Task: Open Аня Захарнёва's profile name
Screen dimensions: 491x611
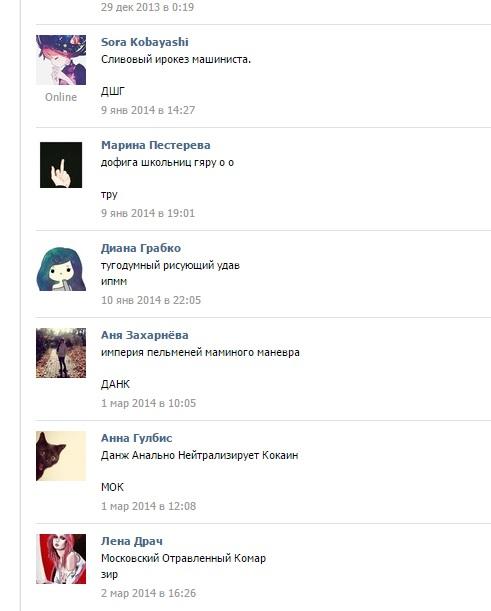Action: 145,335
